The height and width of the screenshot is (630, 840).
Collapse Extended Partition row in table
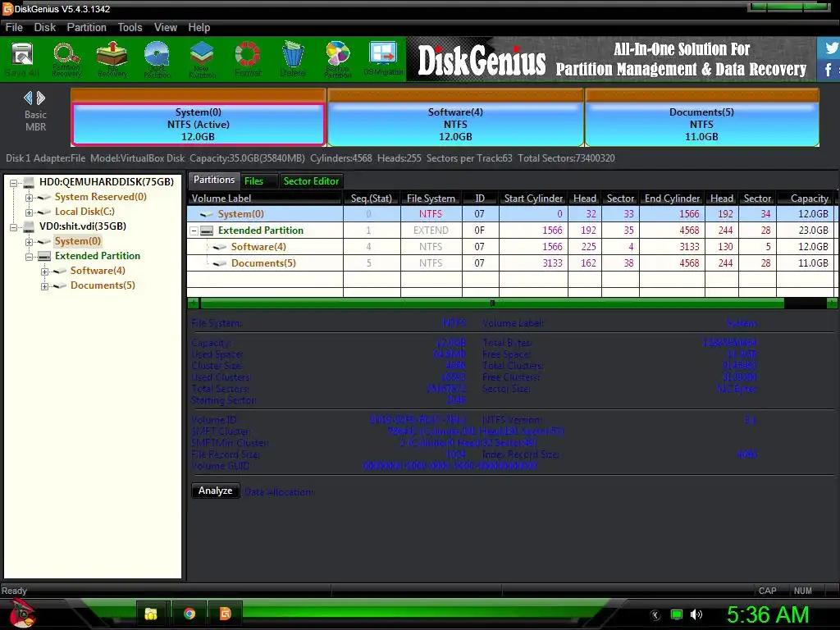(194, 231)
